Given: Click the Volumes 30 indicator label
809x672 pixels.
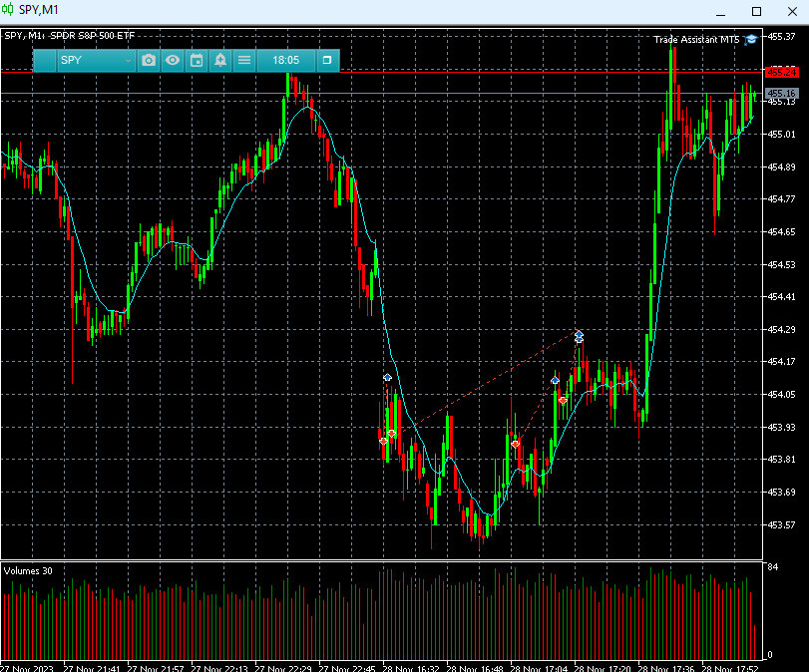Looking at the screenshot, I should [28, 571].
